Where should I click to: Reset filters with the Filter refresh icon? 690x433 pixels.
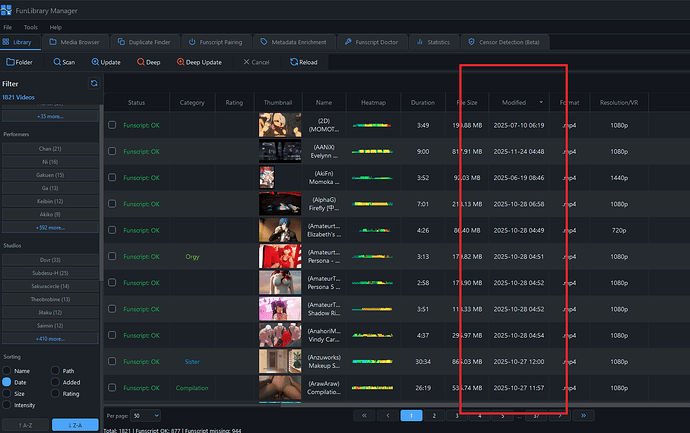[x=94, y=83]
